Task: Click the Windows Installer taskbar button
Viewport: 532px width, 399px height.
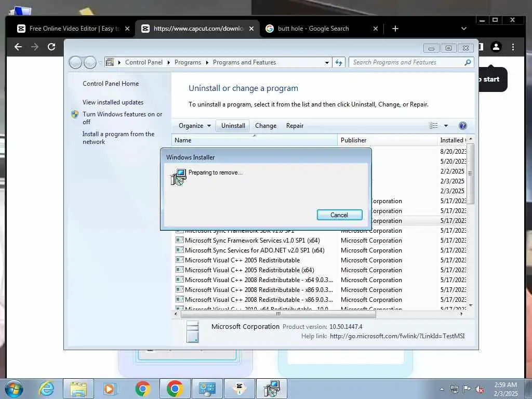Action: (272, 389)
